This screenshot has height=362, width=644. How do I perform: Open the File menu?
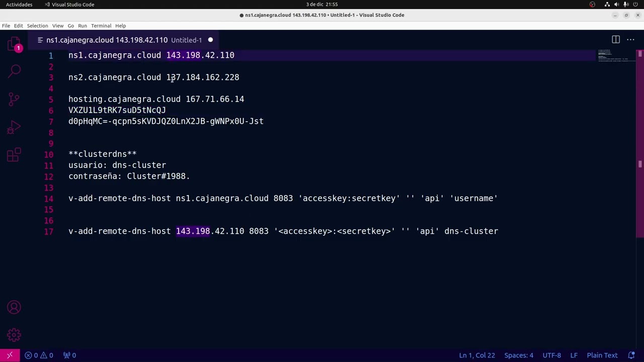coord(6,26)
